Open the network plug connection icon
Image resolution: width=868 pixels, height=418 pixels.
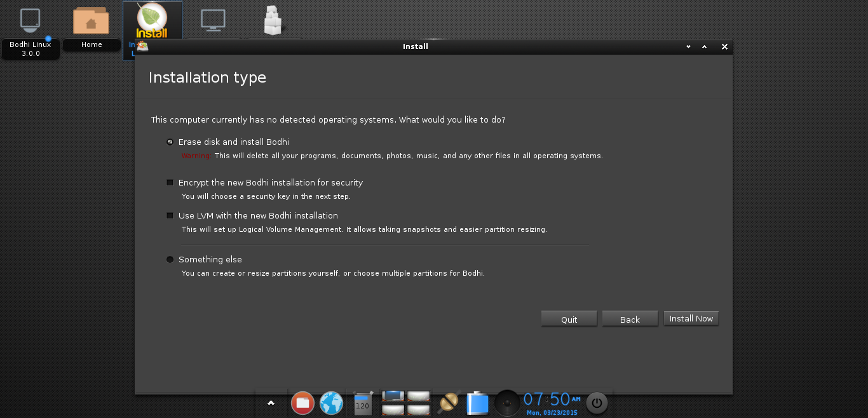tap(449, 403)
